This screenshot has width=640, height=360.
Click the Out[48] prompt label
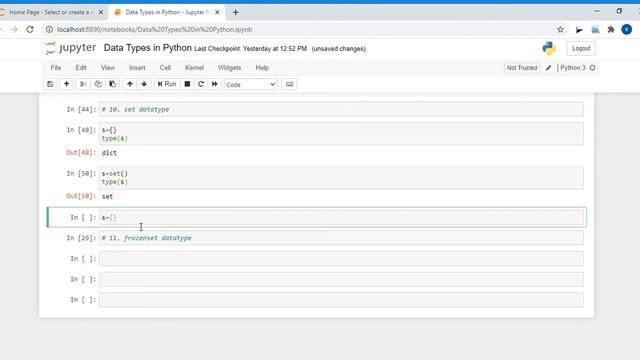pyautogui.click(x=81, y=153)
